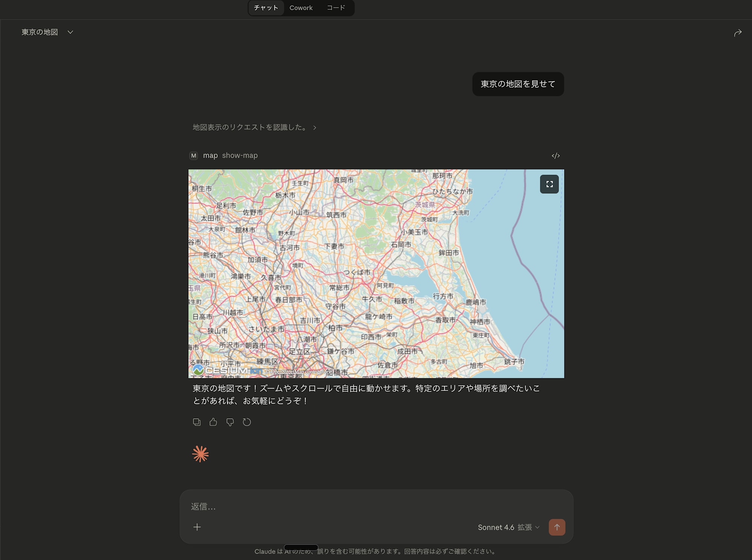Screen dimensions: 752x560
Task: Regenerate Claude's response
Action: [247, 422]
